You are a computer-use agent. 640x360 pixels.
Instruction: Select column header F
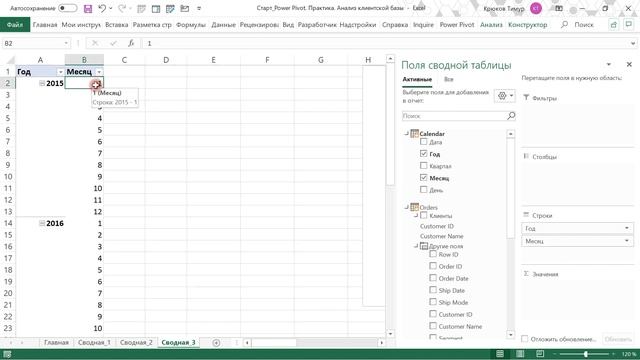click(x=267, y=60)
